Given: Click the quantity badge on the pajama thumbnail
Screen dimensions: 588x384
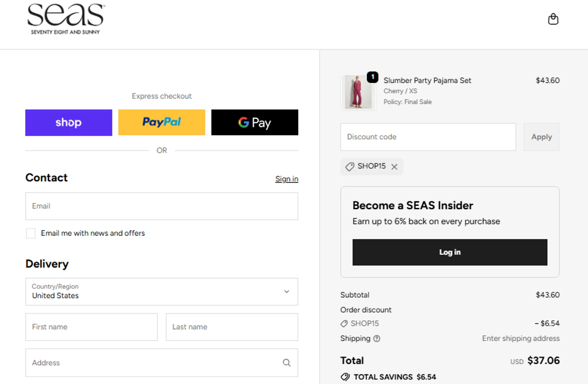Looking at the screenshot, I should (x=372, y=77).
